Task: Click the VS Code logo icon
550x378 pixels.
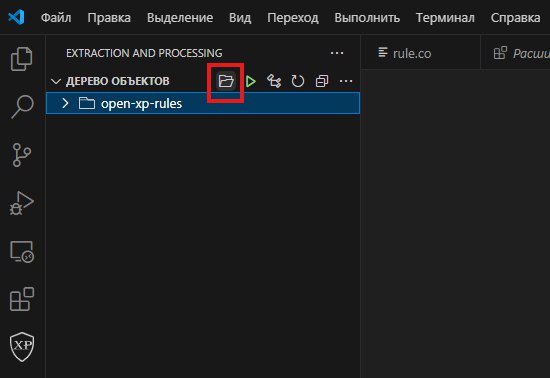Action: pyautogui.click(x=16, y=17)
